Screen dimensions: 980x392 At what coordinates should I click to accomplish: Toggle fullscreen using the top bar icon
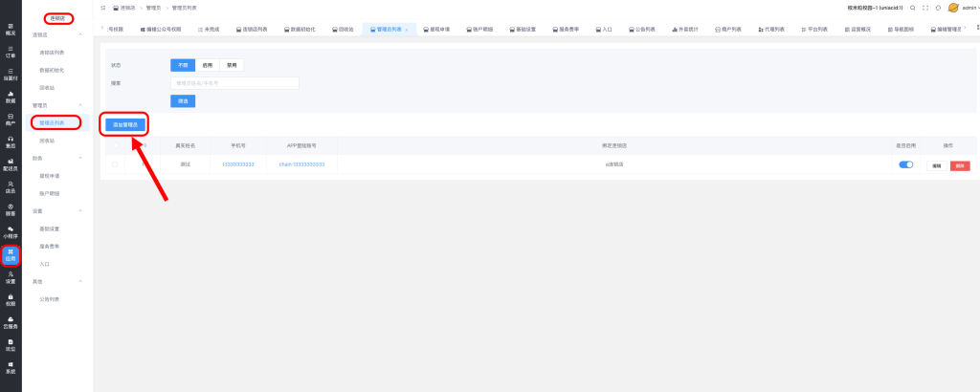[x=925, y=7]
